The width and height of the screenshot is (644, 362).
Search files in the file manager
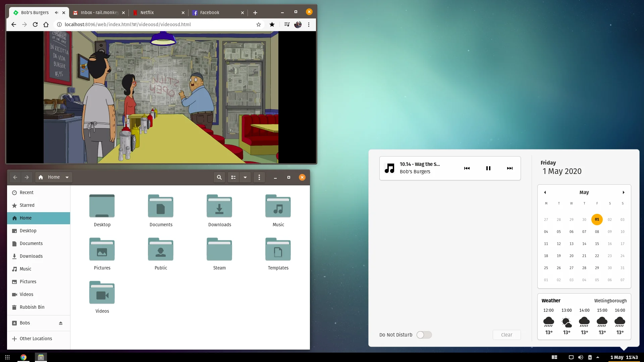[x=219, y=177]
